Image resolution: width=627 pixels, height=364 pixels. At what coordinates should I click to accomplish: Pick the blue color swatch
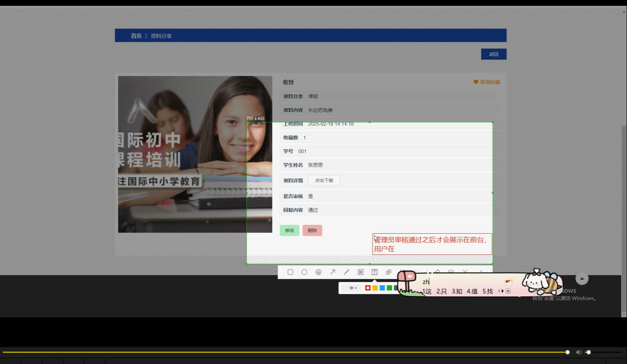pos(382,288)
